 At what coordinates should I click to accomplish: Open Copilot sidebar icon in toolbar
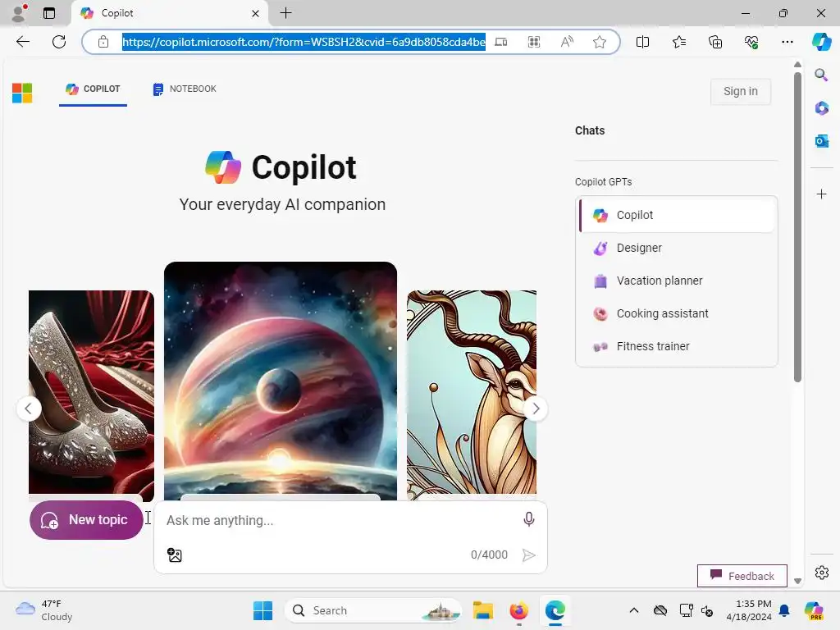coord(821,42)
